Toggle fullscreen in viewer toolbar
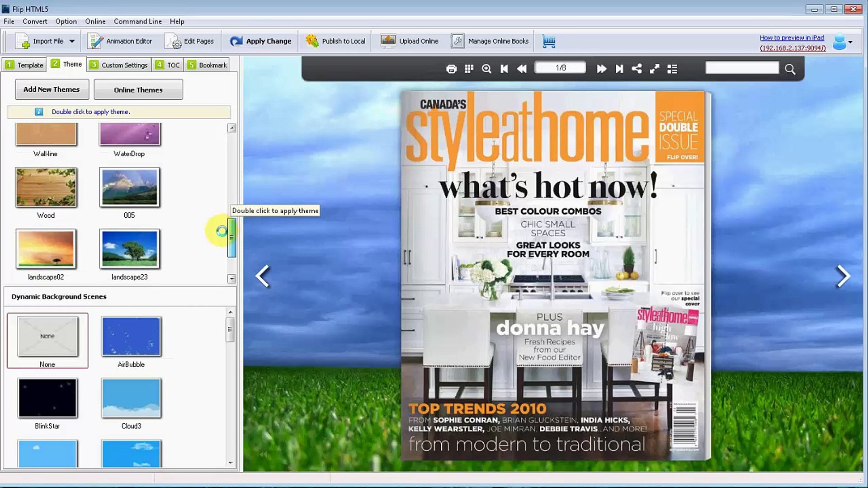 (654, 69)
